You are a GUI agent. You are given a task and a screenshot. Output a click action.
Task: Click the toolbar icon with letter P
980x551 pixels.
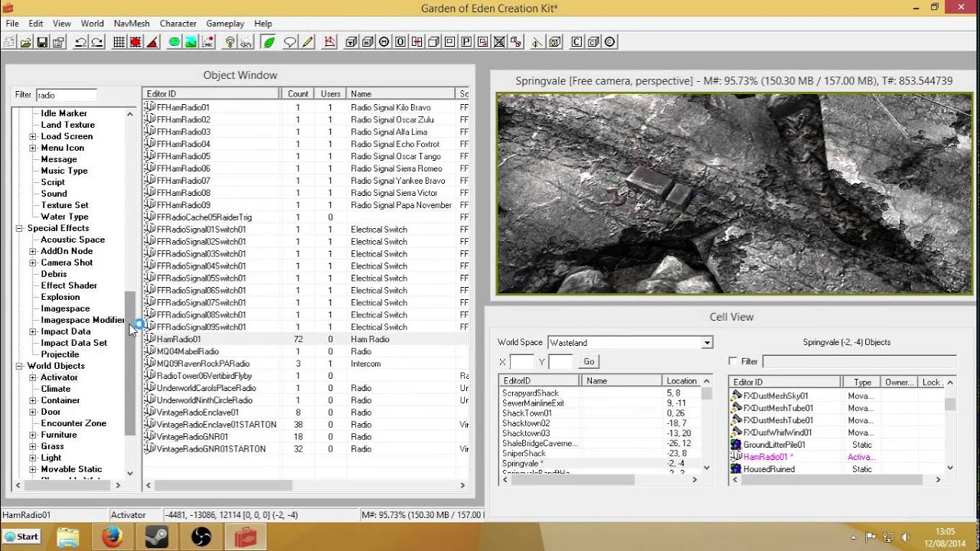tap(466, 42)
